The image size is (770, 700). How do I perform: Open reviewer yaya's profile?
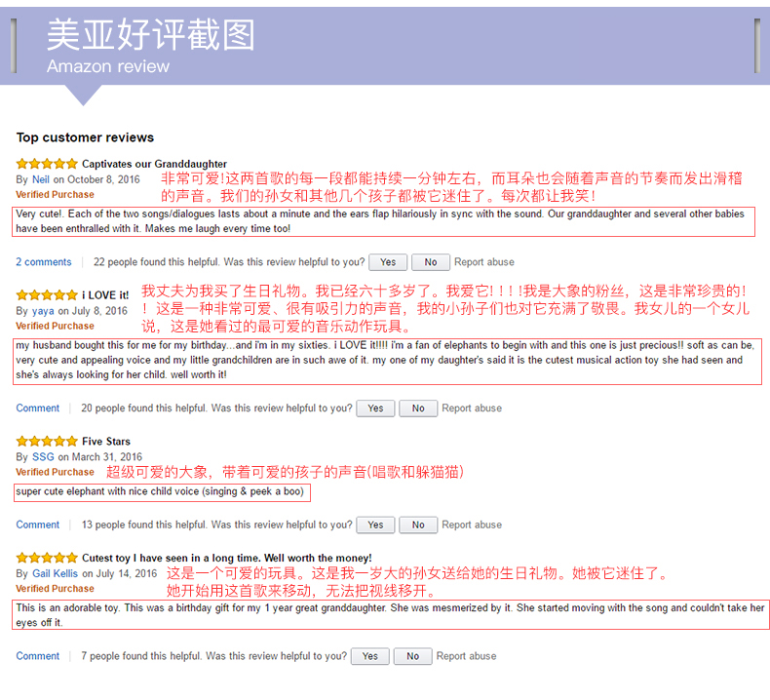click(x=43, y=311)
